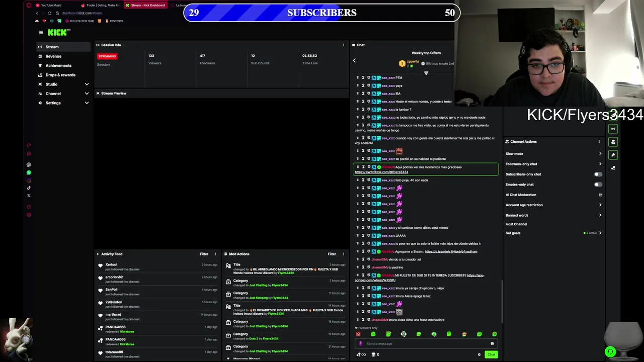Screen dimensions: 644x362
Task: Click the channel actions panel icon
Action: pyautogui.click(x=613, y=142)
